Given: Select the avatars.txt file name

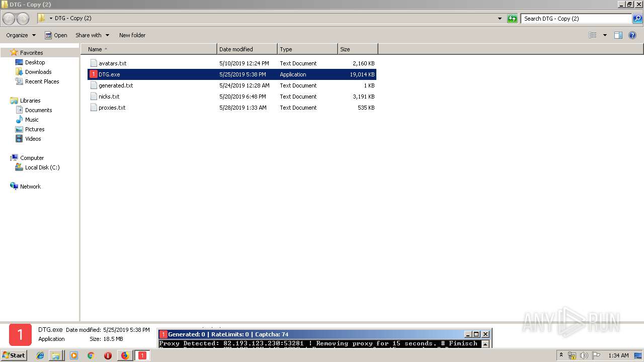Looking at the screenshot, I should tap(113, 63).
